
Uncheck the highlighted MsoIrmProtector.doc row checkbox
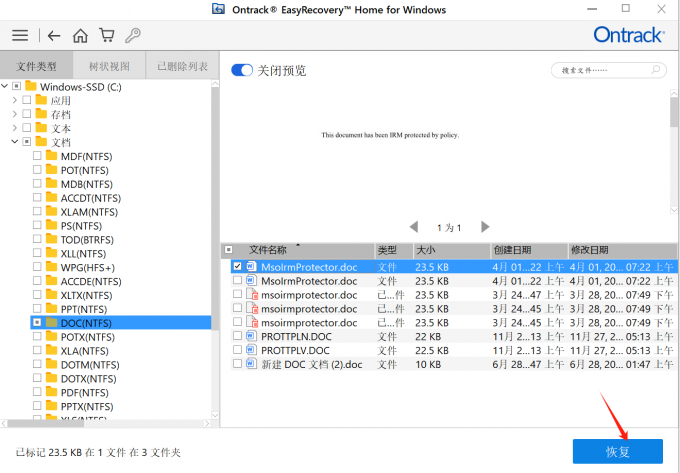237,266
